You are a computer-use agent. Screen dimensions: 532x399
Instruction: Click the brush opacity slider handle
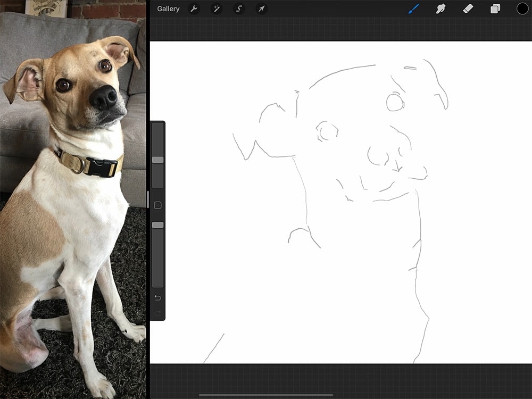click(157, 225)
